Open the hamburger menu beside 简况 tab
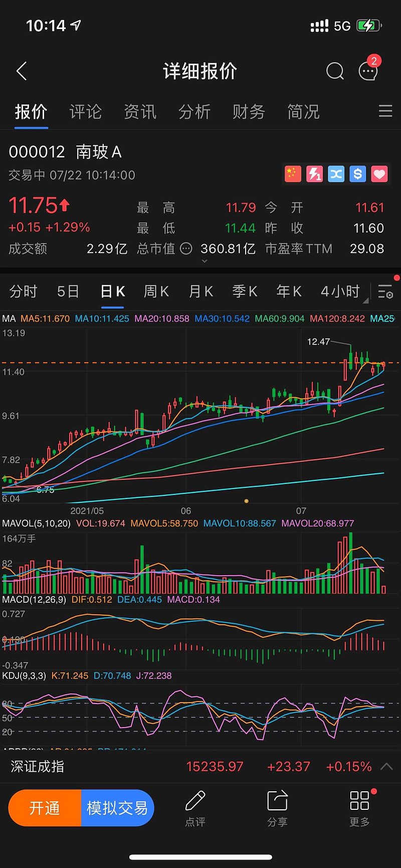The image size is (401, 868). (x=385, y=111)
